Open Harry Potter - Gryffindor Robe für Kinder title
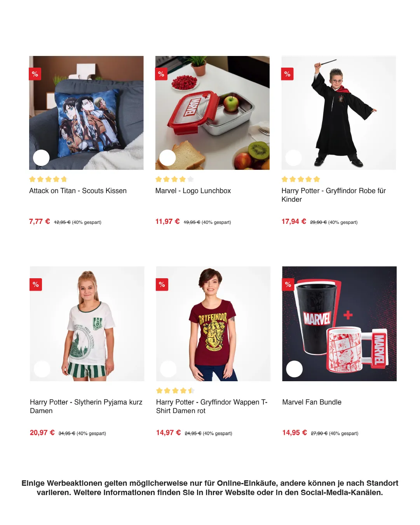This screenshot has width=420, height=525. (x=334, y=195)
